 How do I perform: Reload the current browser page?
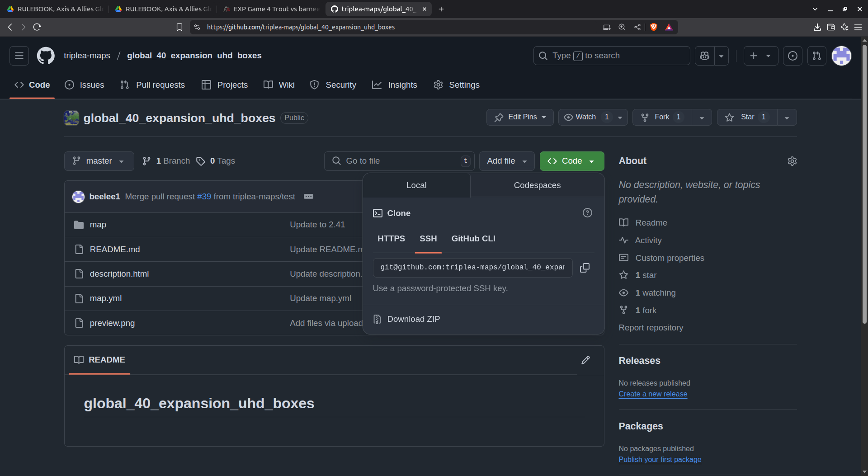click(37, 27)
